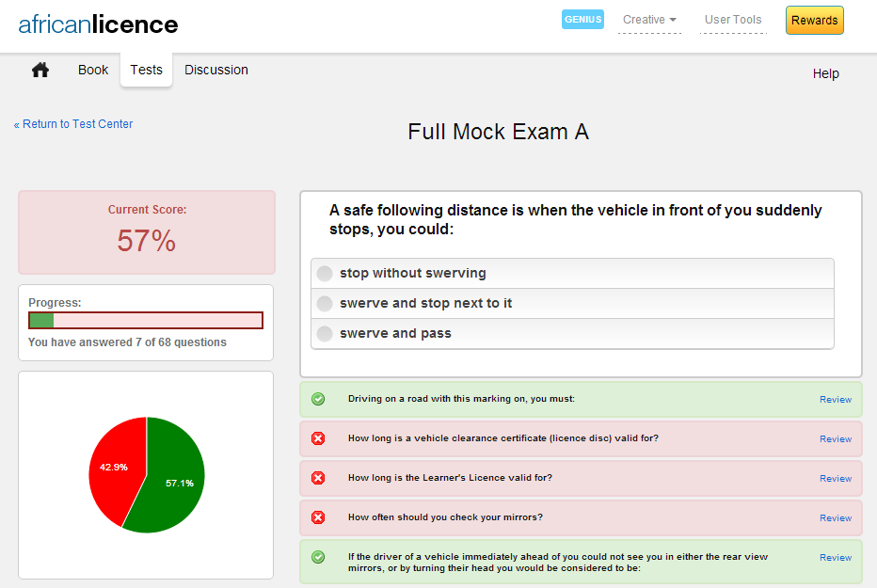This screenshot has height=588, width=877.
Task: Click the yellow Rewards button
Action: coord(814,19)
